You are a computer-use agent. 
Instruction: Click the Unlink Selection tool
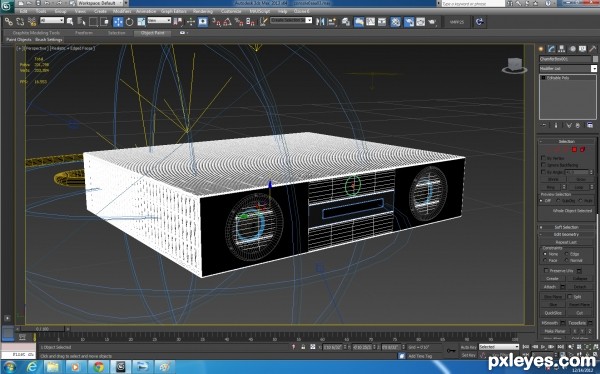click(x=20, y=22)
